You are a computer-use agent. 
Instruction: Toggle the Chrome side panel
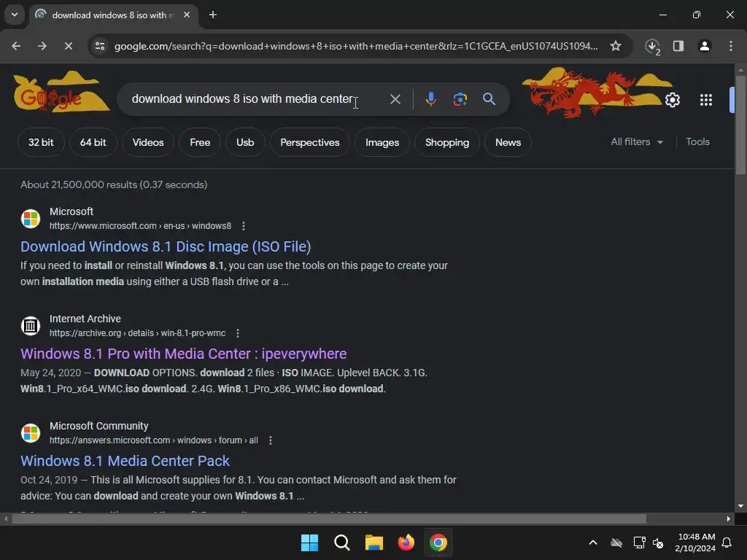[x=678, y=46]
